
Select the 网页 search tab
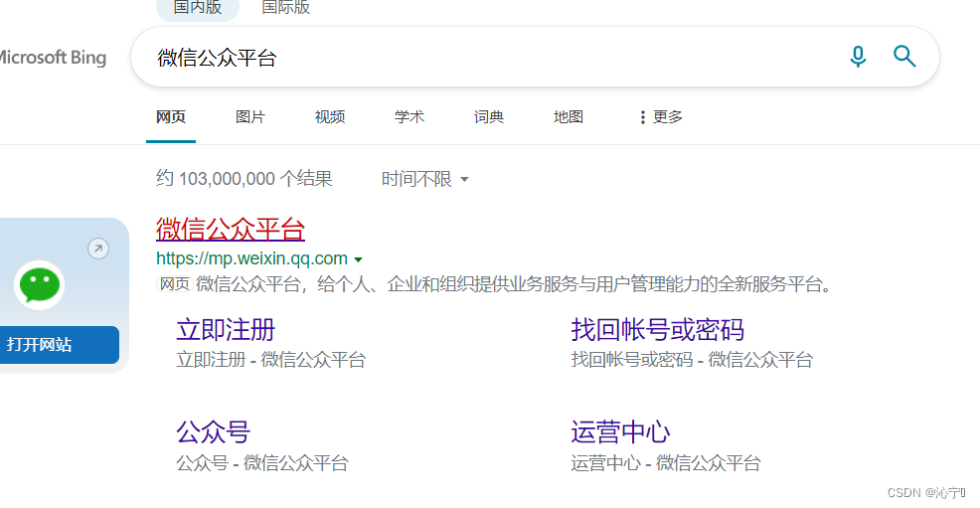coord(171,117)
